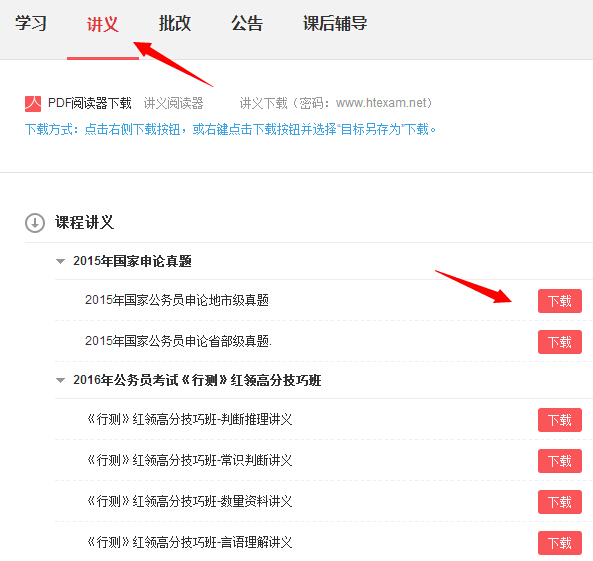Select the 讲义 tab
Image resolution: width=593 pixels, height=561 pixels.
(x=102, y=24)
